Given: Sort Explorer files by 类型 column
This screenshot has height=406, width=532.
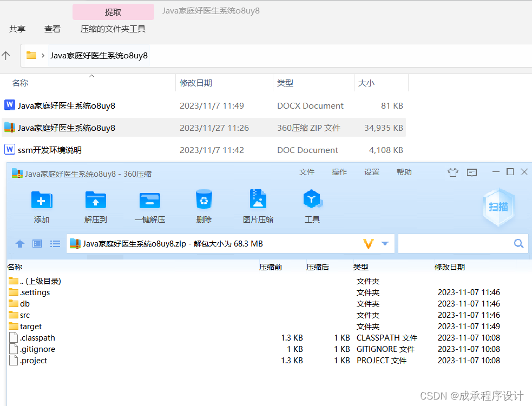Looking at the screenshot, I should click(x=285, y=83).
